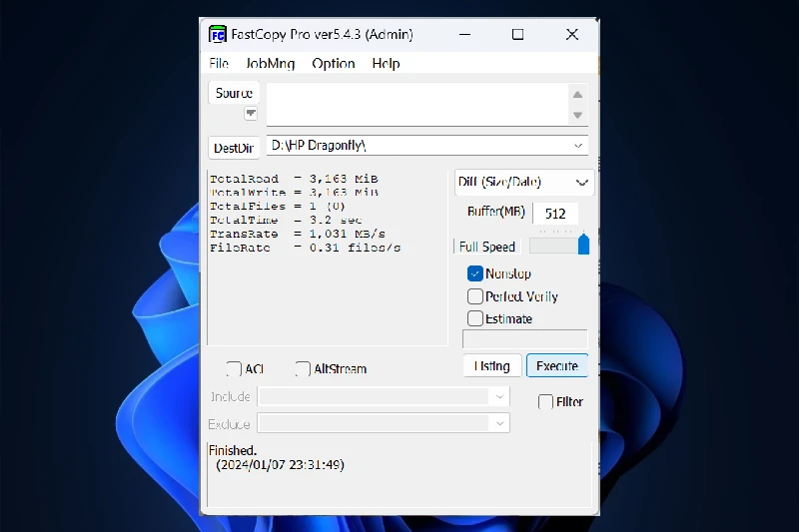Maximize the FastCopy window
This screenshot has height=532, width=799.
point(517,35)
